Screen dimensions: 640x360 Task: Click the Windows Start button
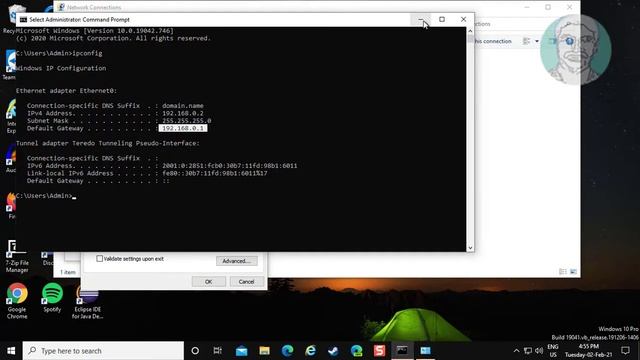point(11,351)
